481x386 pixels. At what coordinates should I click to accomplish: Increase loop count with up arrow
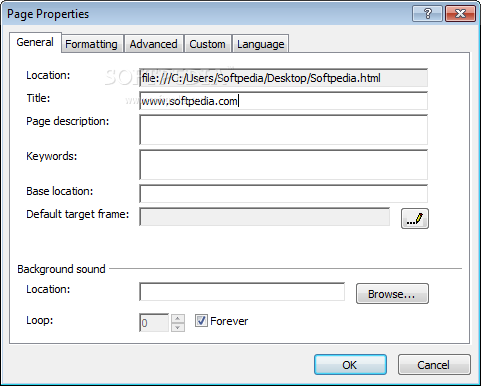[178, 318]
